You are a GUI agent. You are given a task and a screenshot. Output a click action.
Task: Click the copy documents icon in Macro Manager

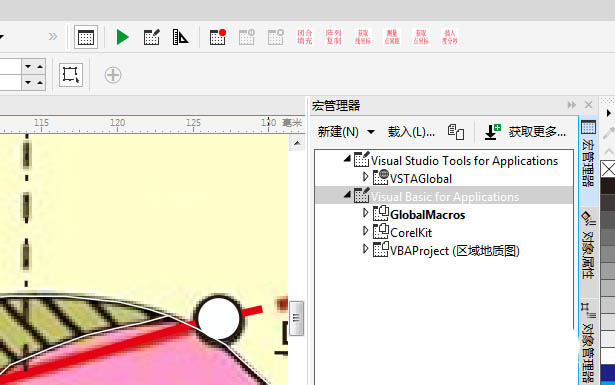(456, 132)
